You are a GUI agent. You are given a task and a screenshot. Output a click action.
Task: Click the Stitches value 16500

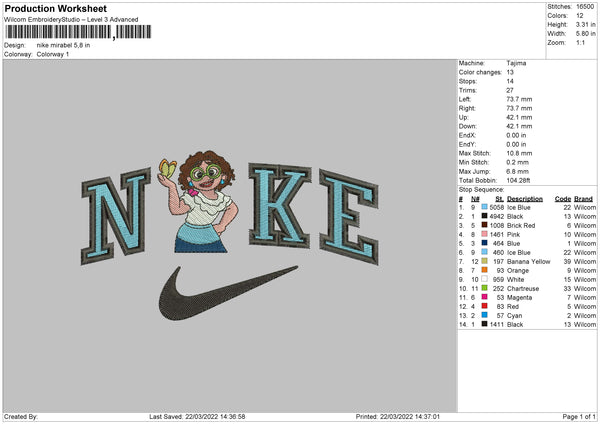585,7
